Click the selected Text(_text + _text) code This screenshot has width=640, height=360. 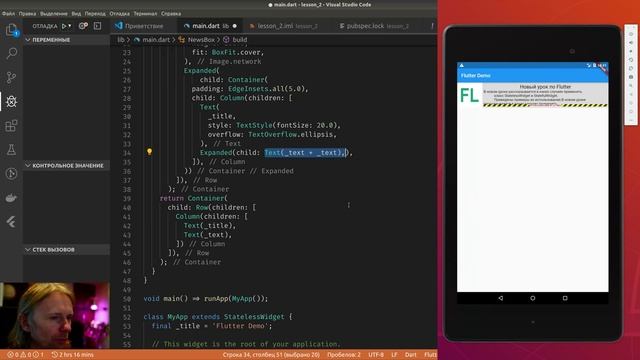[x=305, y=153]
